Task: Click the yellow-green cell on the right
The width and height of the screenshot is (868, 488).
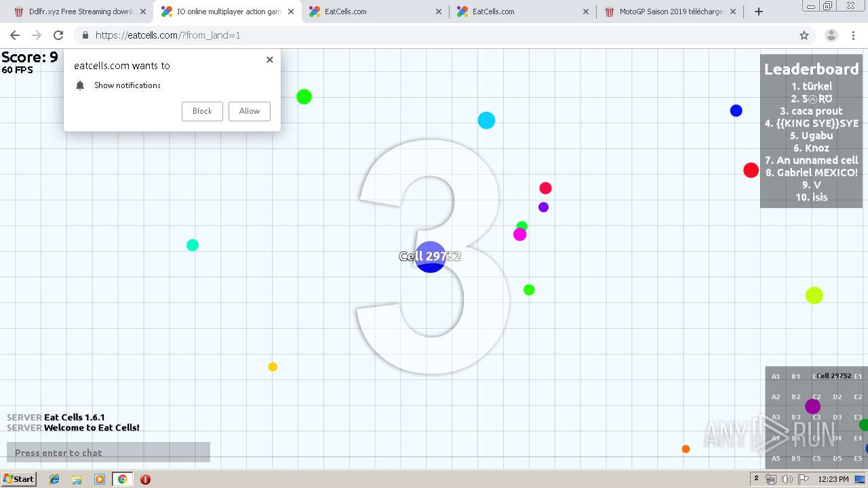Action: click(x=814, y=296)
